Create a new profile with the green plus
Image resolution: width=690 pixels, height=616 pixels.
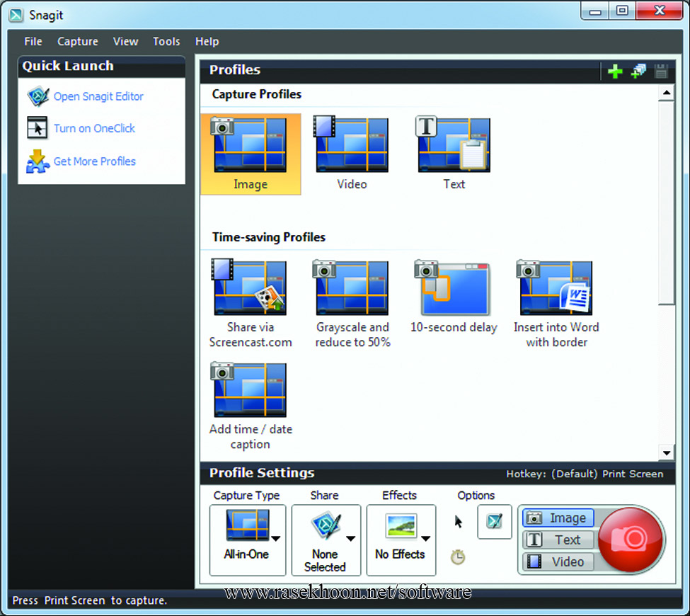coord(615,71)
